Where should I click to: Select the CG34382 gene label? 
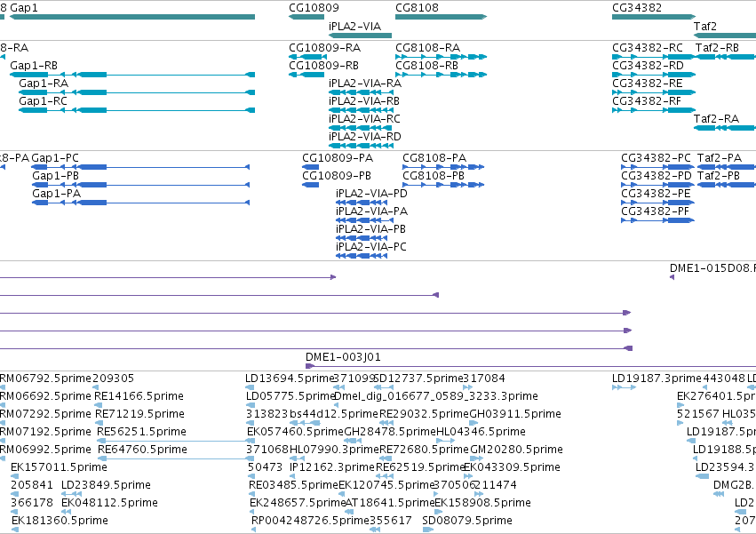[x=637, y=8]
